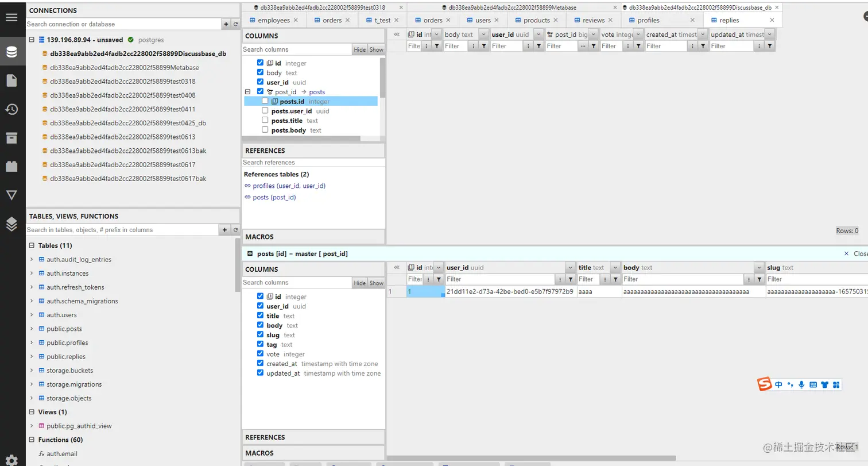Open the settings gear icon
Screen dimensions: 868x466
pyautogui.click(x=11, y=460)
